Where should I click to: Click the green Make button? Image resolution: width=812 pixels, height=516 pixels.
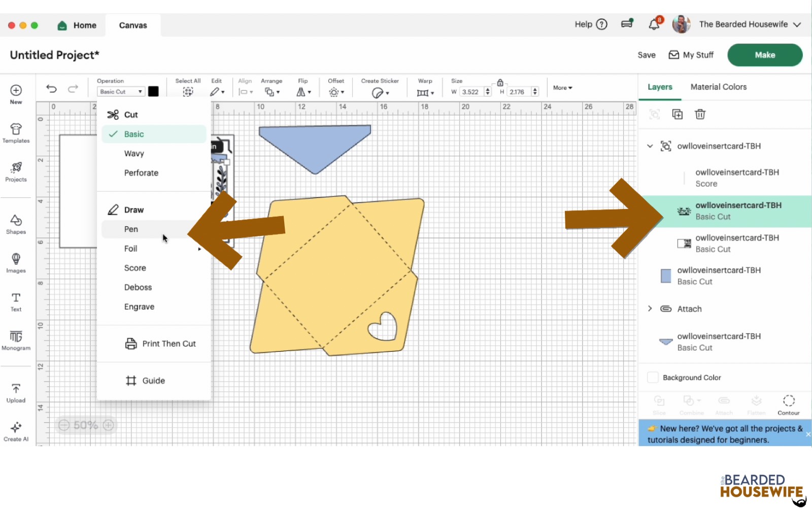click(x=764, y=55)
